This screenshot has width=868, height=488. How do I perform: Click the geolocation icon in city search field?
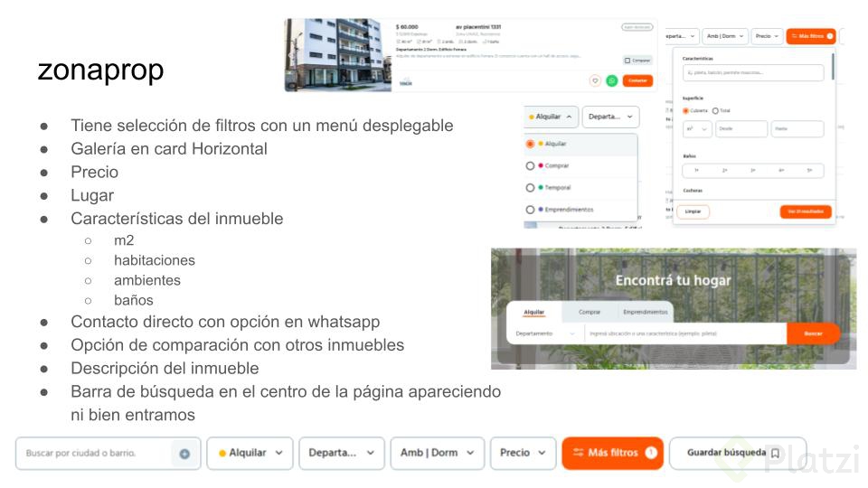184,454
